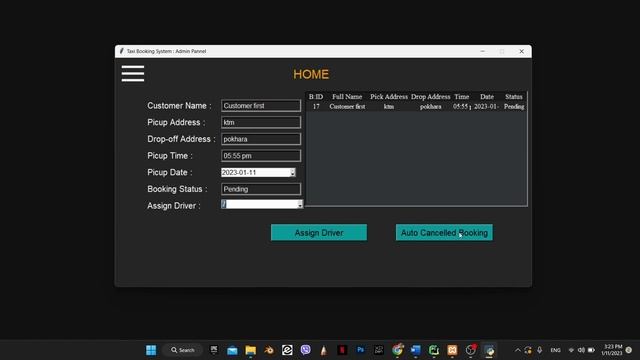Focus the Picup Address field containing ktm
The width and height of the screenshot is (640, 360).
pyautogui.click(x=261, y=122)
